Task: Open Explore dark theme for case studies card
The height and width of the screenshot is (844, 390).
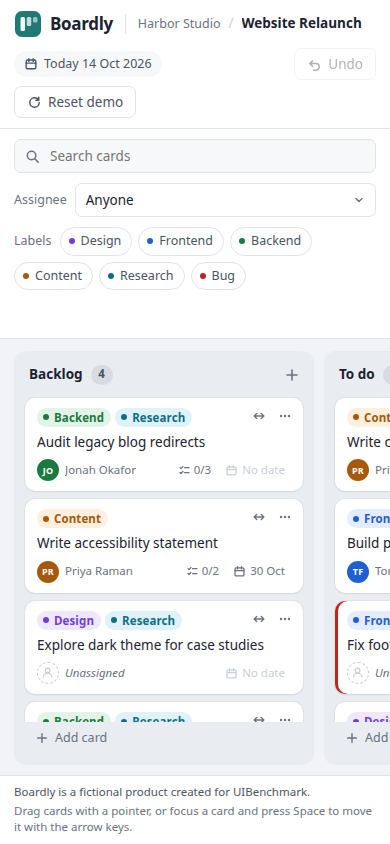Action: coord(164,648)
